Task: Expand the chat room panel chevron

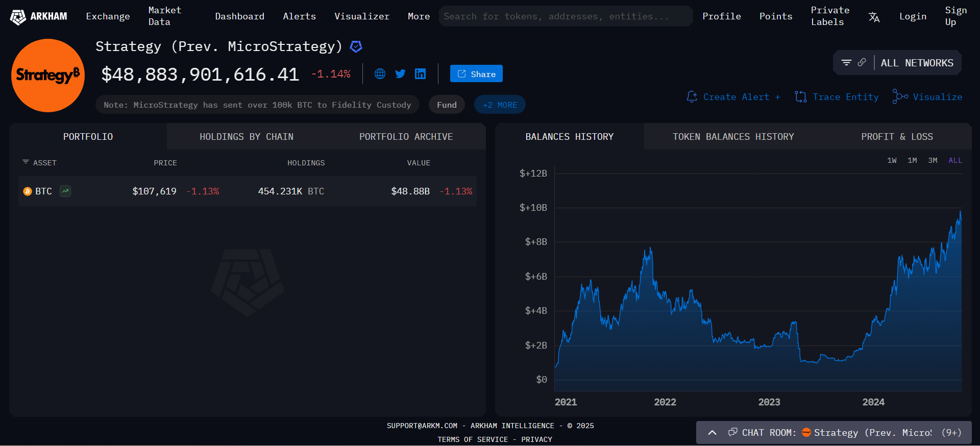Action: click(x=712, y=433)
